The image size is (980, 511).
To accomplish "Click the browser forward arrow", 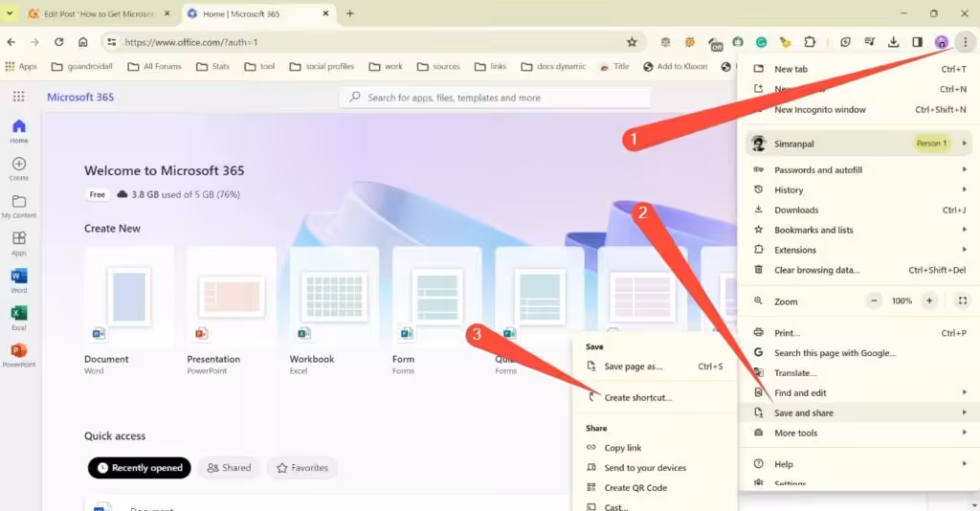I will click(x=34, y=42).
